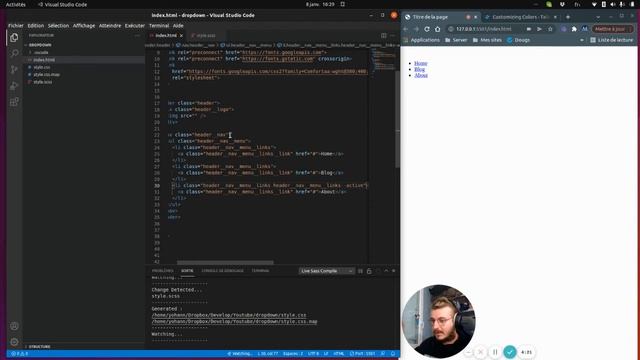Switch to the Customizing Colors Chrome tab
Viewport: 640px width, 360px height.
coord(520,17)
